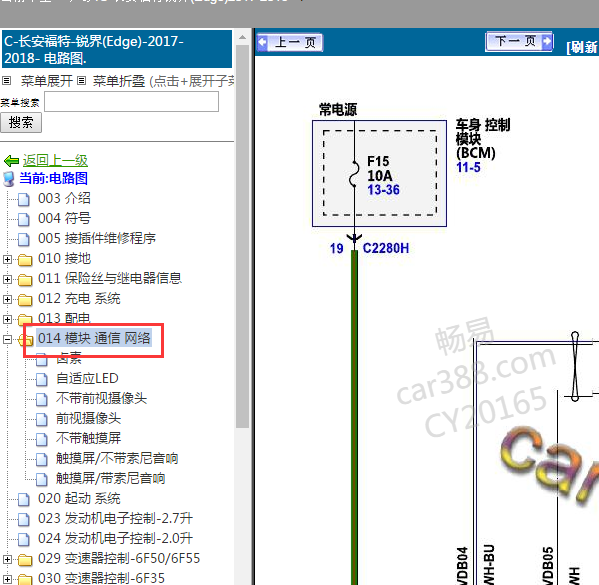This screenshot has height=585, width=599.
Task: Click the page icon beside 触摸屏/带索尼音响
Action: [x=42, y=479]
